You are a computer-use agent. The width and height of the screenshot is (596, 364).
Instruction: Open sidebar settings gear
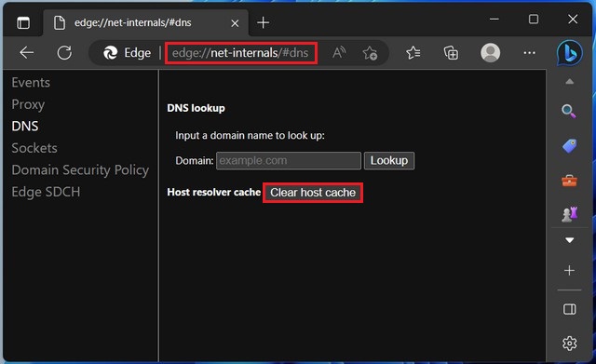pos(569,344)
